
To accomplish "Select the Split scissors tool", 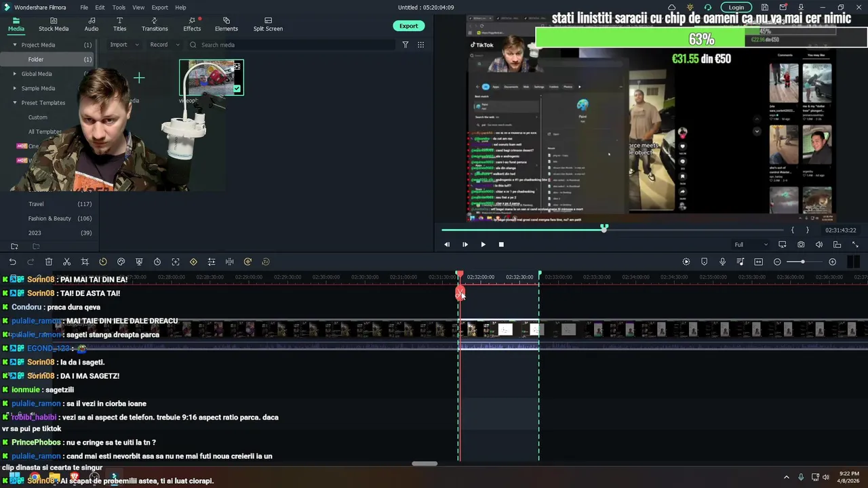I will [x=66, y=262].
